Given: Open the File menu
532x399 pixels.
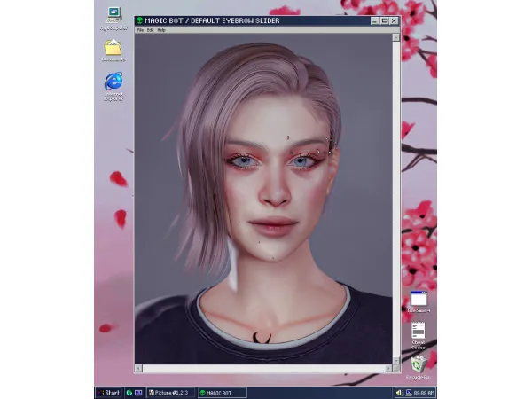Looking at the screenshot, I should (x=140, y=30).
